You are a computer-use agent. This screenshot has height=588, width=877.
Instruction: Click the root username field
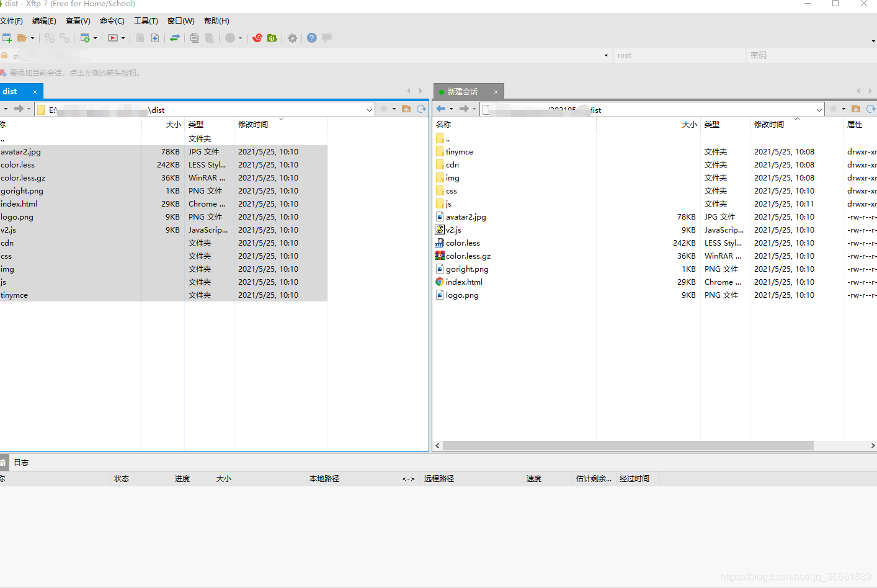pos(679,55)
